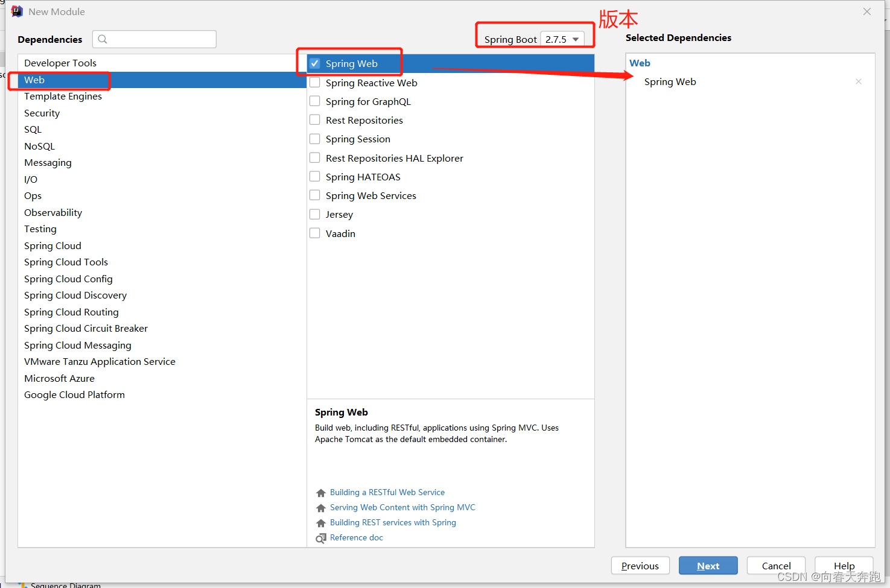Select the Observability category
This screenshot has width=890, height=588.
162,212
